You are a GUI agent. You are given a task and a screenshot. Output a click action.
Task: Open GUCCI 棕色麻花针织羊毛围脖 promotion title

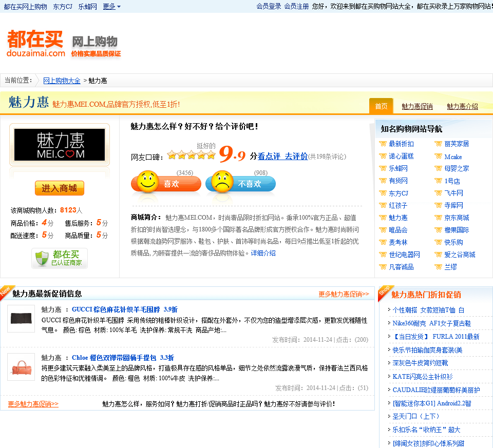click(x=124, y=309)
